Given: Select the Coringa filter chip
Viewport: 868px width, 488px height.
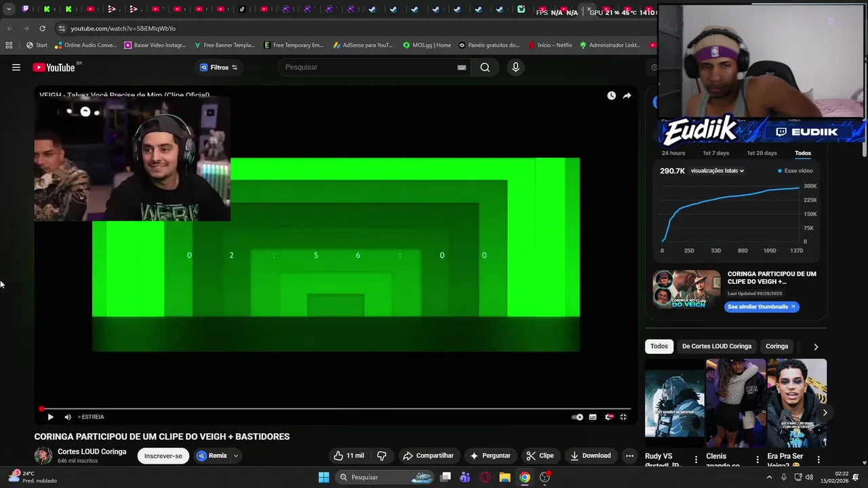Looking at the screenshot, I should pos(776,346).
